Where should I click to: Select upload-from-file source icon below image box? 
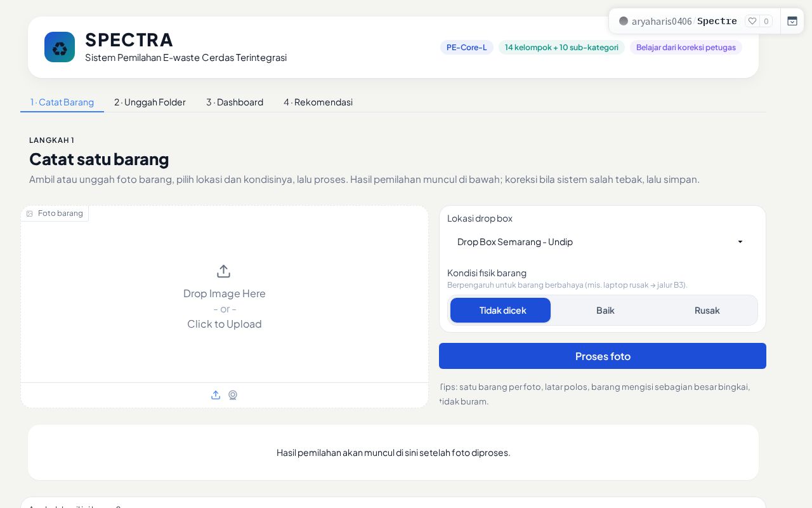(216, 395)
